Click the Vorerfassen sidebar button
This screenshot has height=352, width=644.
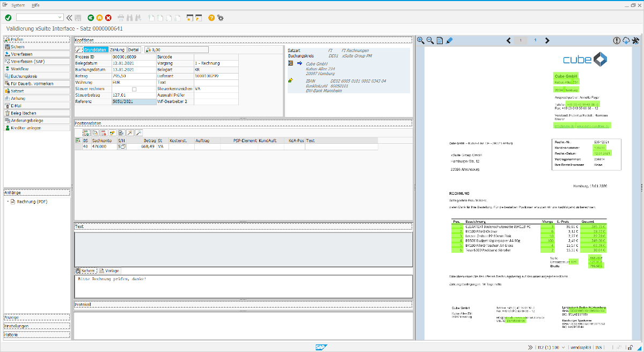pyautogui.click(x=37, y=54)
